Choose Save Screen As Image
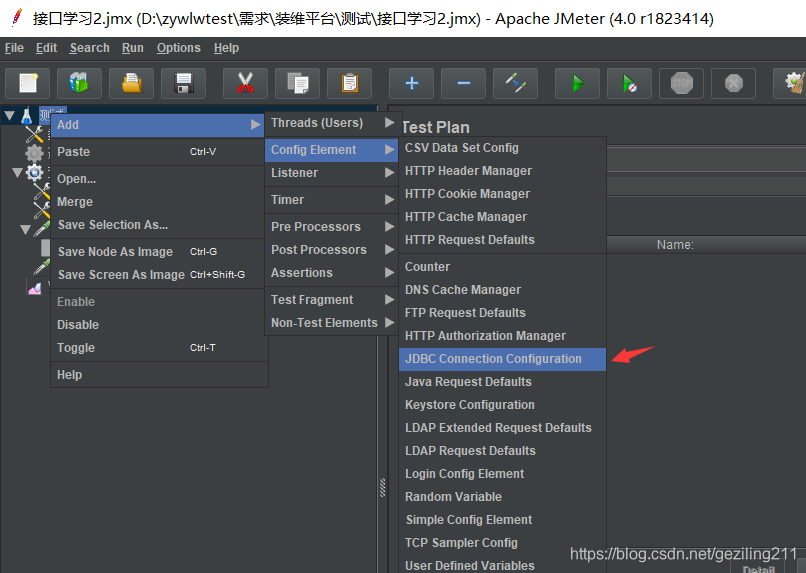 pos(158,274)
